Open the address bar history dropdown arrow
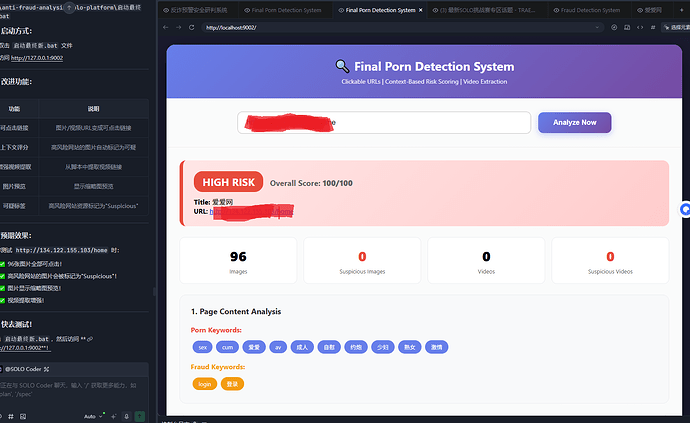 pos(597,27)
